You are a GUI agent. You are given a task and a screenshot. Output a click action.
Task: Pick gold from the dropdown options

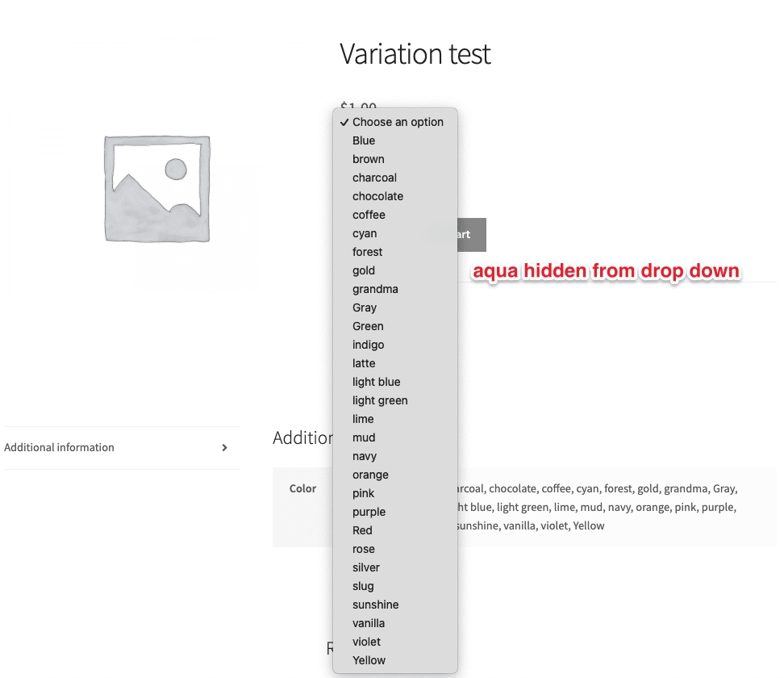pyautogui.click(x=363, y=270)
